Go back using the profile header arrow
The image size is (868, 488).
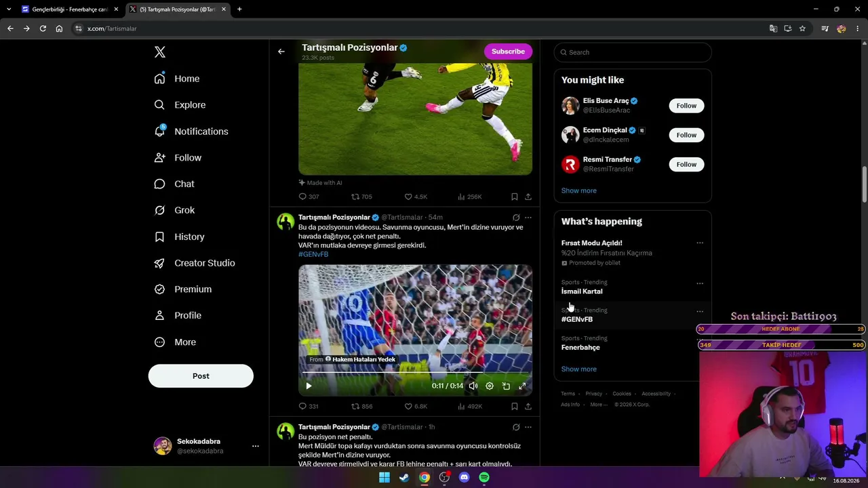point(281,52)
